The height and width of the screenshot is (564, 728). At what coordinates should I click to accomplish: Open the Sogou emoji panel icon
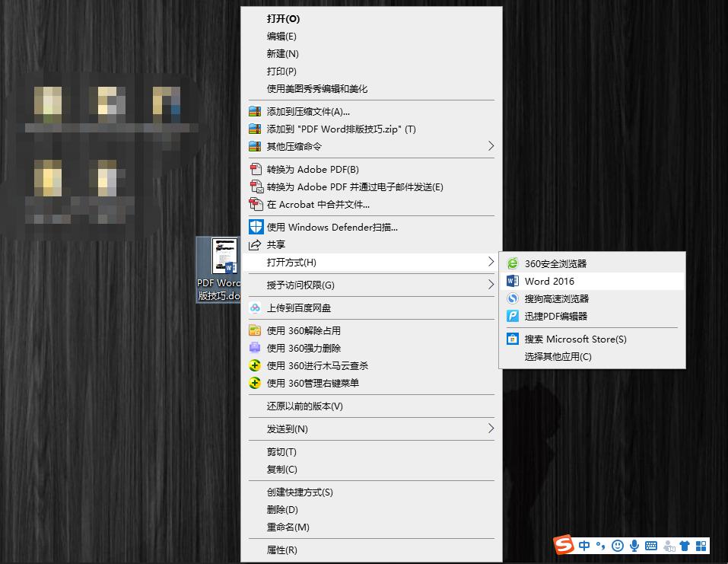coord(617,546)
